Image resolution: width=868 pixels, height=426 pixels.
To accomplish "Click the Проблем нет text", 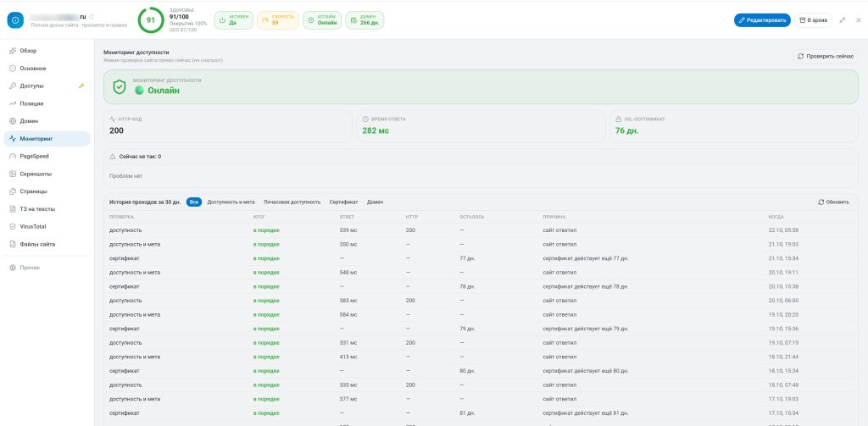I will [126, 176].
